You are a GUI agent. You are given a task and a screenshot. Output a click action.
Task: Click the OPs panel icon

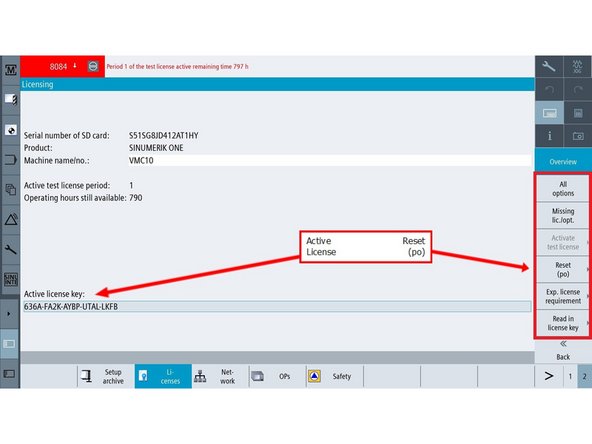pyautogui.click(x=257, y=376)
